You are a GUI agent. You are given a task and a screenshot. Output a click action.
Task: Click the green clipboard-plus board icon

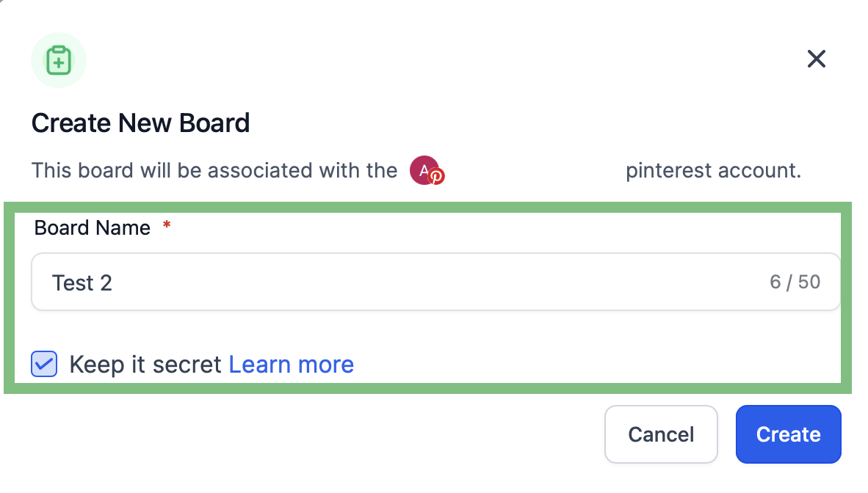click(59, 60)
